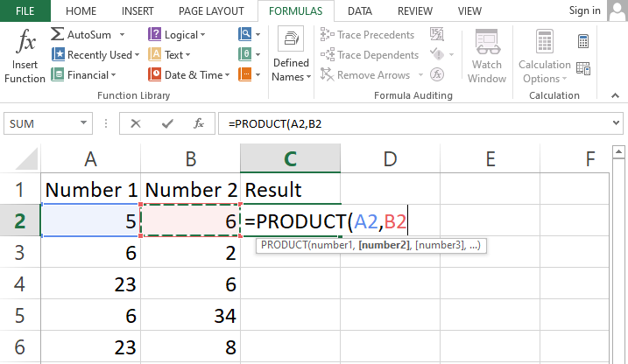Open the Logical functions menu

pos(179,35)
